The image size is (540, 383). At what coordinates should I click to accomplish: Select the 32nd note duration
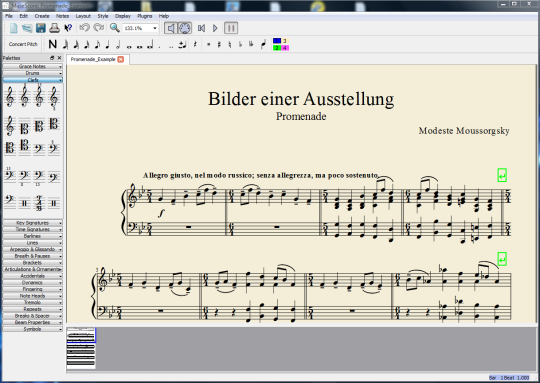click(x=76, y=44)
